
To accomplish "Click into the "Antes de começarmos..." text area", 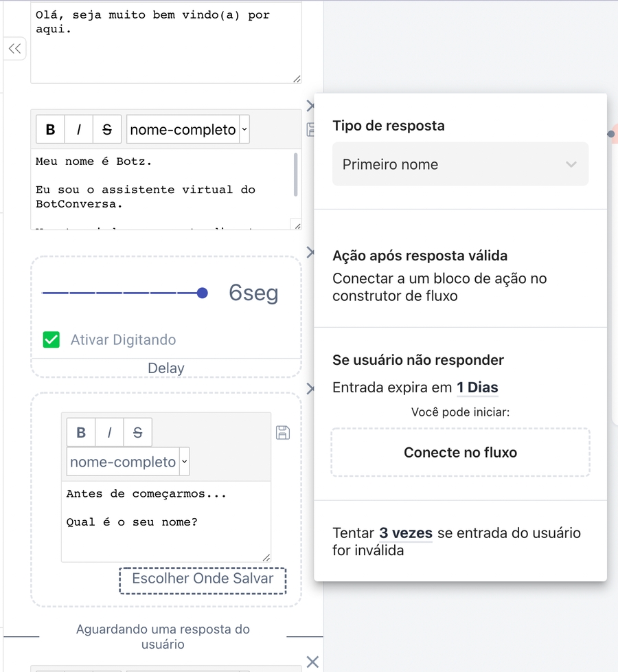I will [x=165, y=522].
